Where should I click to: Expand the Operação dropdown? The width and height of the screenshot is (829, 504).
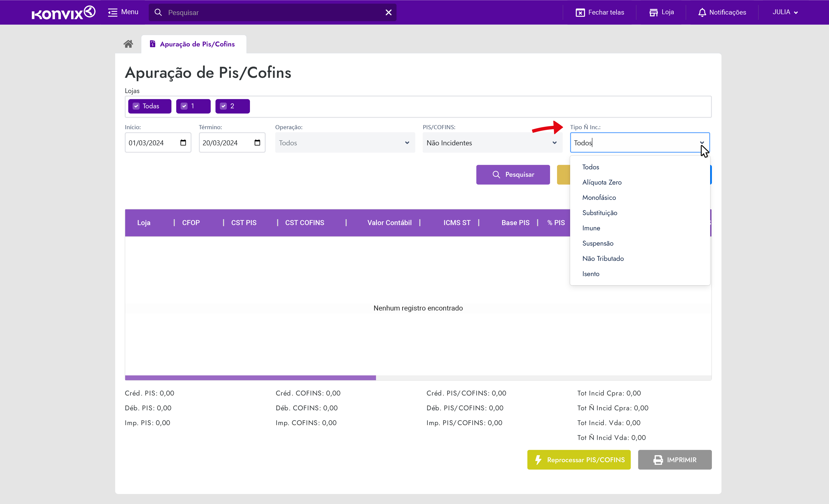point(345,143)
